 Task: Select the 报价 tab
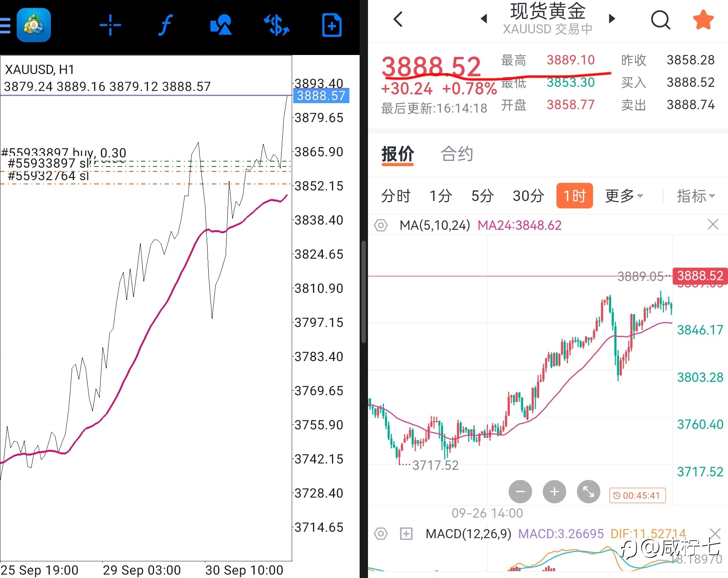click(397, 154)
